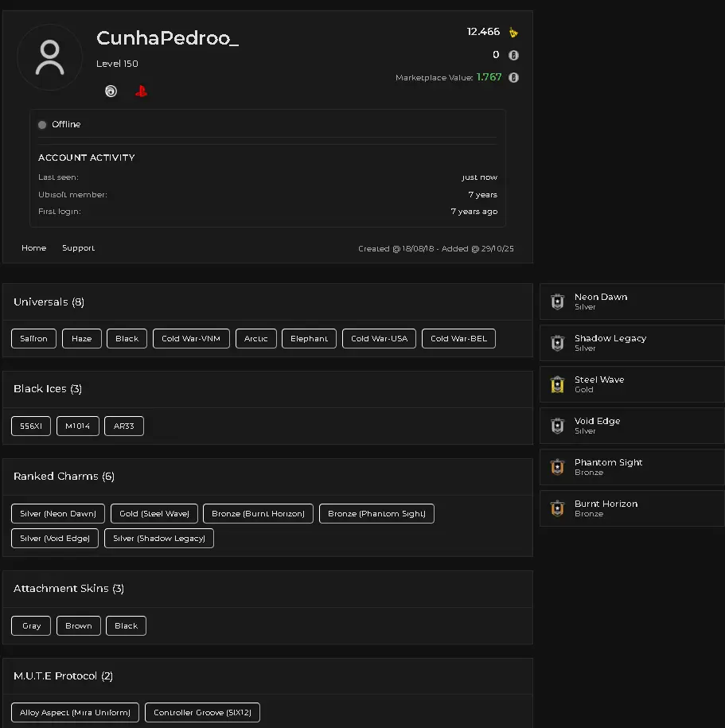The height and width of the screenshot is (728, 725).
Task: Click the Gold (Steel Wave) charm tag
Action: point(154,514)
